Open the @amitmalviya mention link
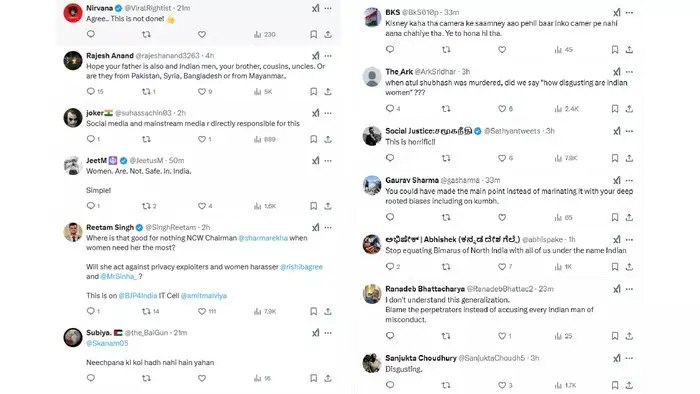The image size is (700, 394). [204, 295]
